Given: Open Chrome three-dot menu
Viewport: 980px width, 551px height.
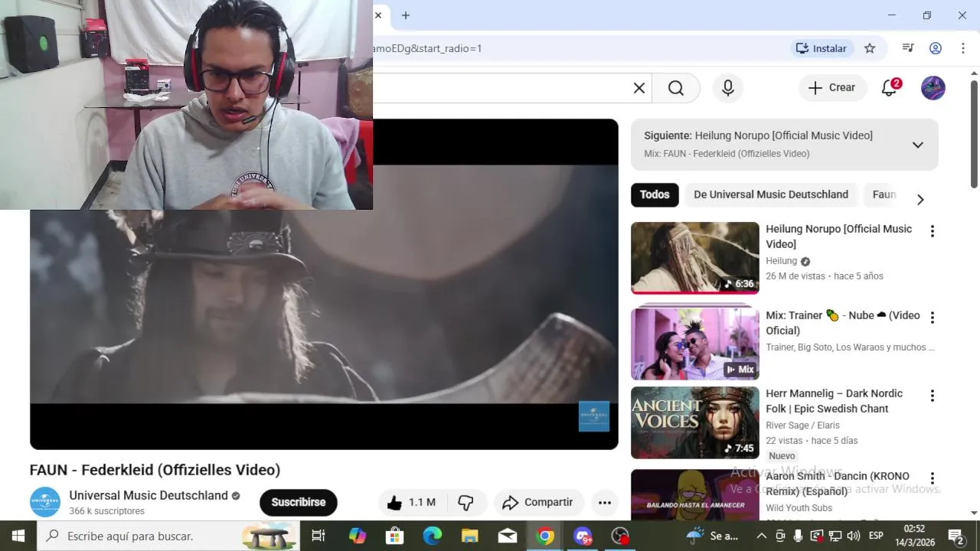Looking at the screenshot, I should [x=963, y=48].
